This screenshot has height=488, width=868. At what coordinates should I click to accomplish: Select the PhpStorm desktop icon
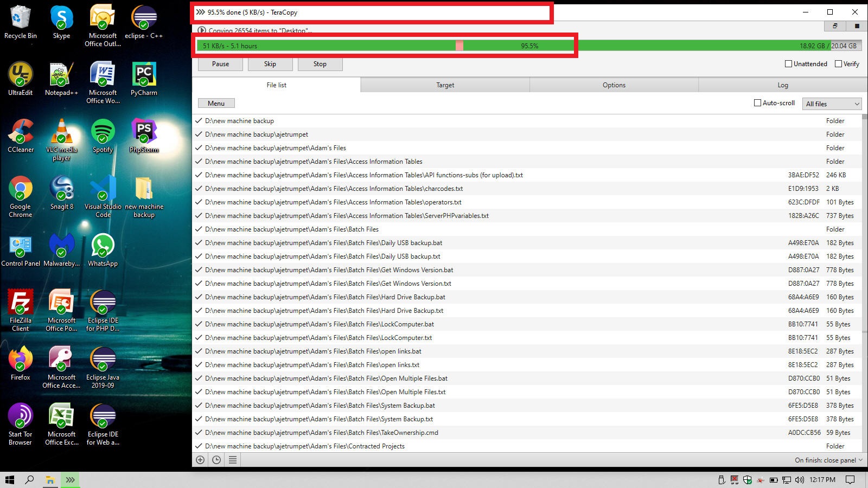(x=144, y=137)
